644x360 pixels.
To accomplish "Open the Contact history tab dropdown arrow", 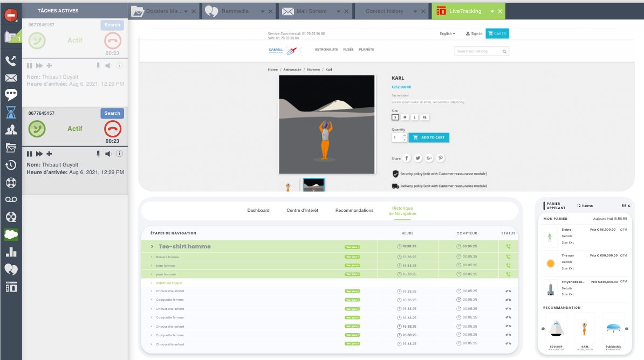I will coord(415,11).
